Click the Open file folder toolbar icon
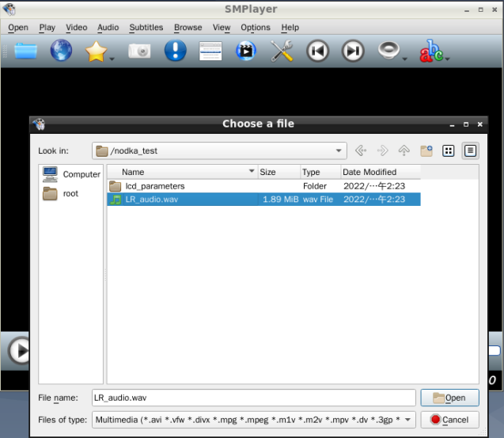 (25, 51)
